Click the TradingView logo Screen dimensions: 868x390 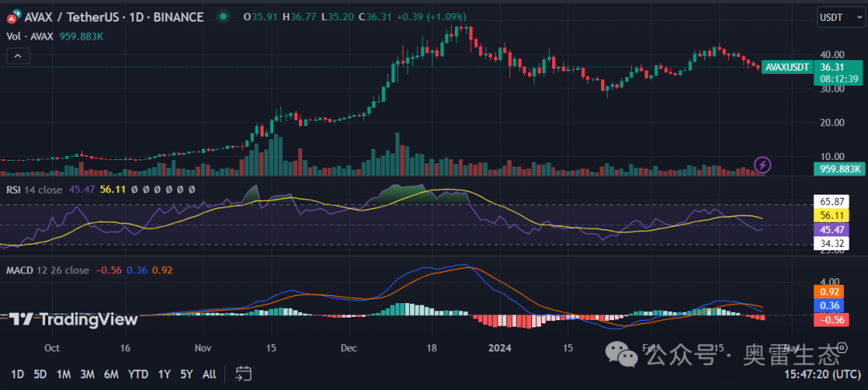[x=74, y=319]
